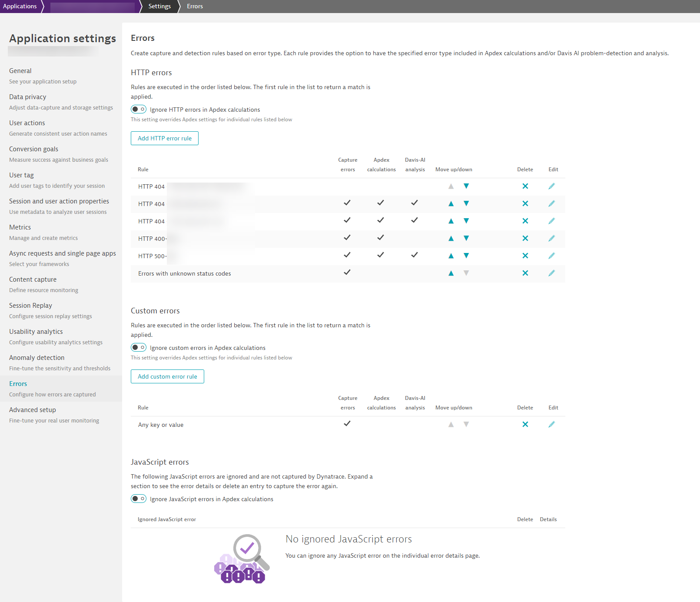Viewport: 700px width, 602px height.
Task: Edit the first HTTP 404 rule
Action: (551, 186)
